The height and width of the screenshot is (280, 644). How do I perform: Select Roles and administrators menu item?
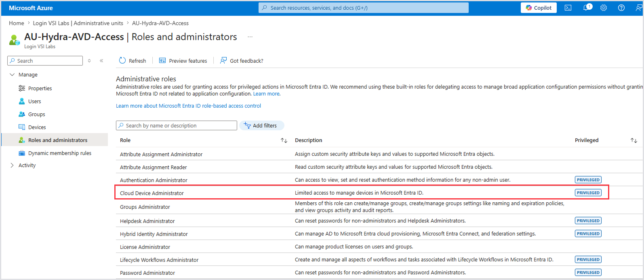55,140
